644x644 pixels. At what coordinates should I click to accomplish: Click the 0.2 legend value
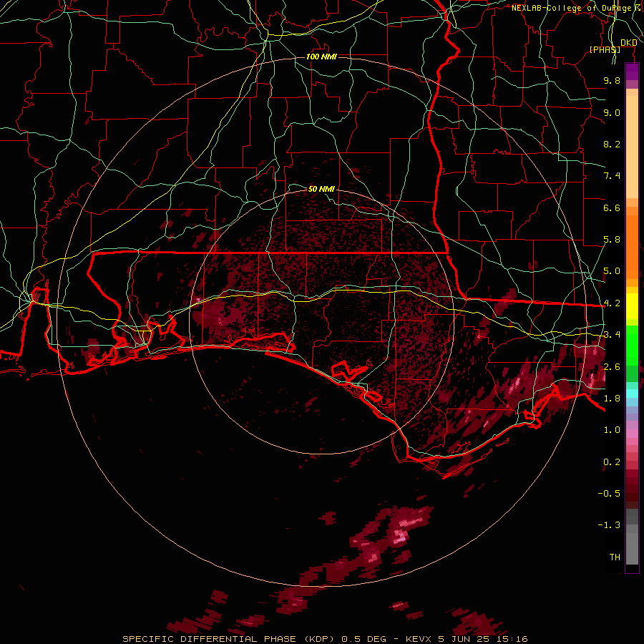point(612,462)
